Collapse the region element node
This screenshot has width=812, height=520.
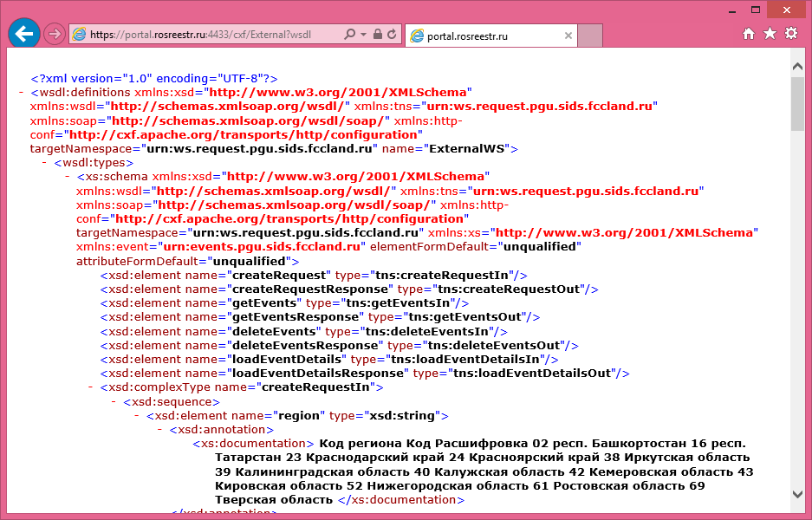click(x=137, y=415)
